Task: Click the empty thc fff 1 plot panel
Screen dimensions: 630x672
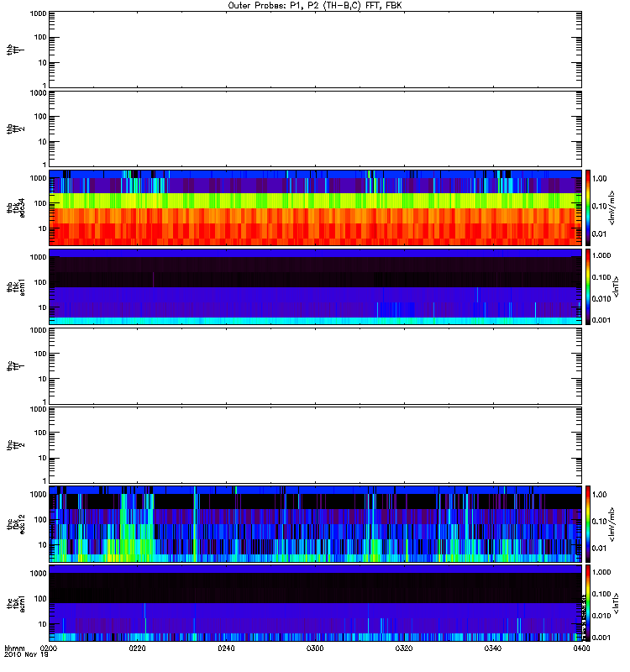Action: (x=316, y=366)
